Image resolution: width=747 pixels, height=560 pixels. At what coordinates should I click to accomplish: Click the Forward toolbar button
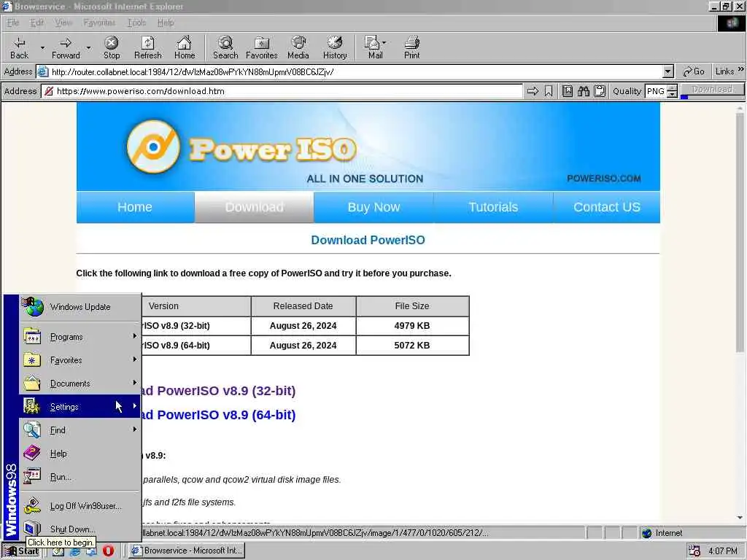66,47
